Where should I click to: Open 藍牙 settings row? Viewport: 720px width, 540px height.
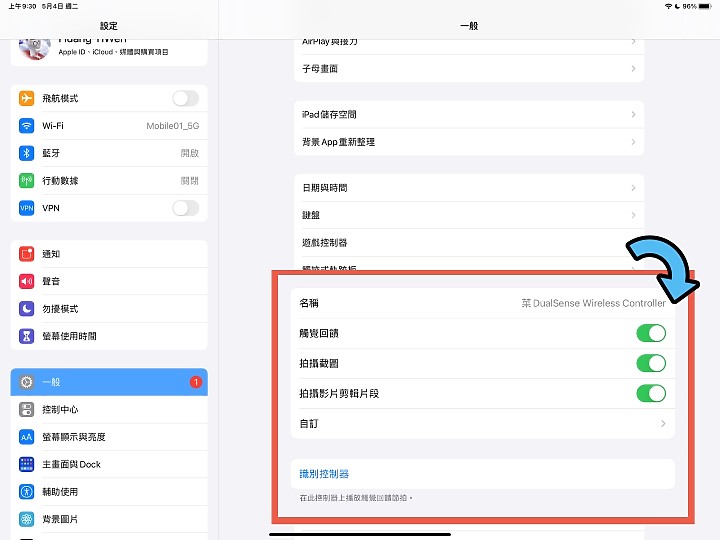coord(109,153)
